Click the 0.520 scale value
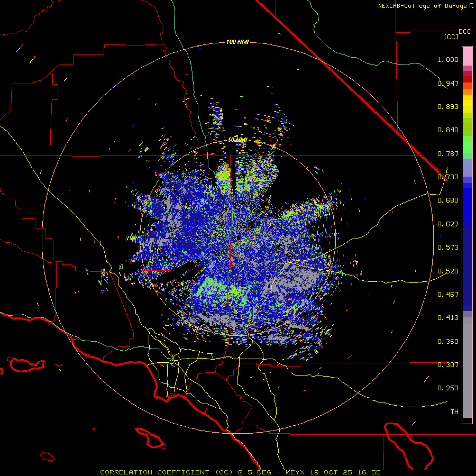The height and width of the screenshot is (476, 476). [x=448, y=271]
